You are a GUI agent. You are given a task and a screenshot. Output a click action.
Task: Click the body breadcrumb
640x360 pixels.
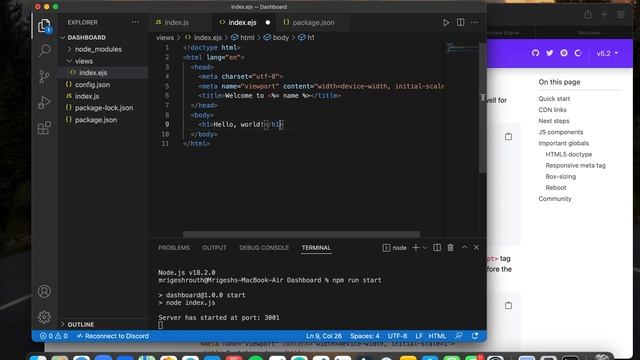tap(276, 38)
